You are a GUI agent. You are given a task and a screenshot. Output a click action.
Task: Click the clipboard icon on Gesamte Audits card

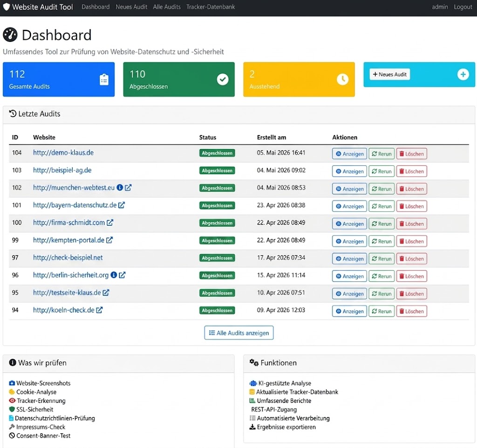click(104, 79)
